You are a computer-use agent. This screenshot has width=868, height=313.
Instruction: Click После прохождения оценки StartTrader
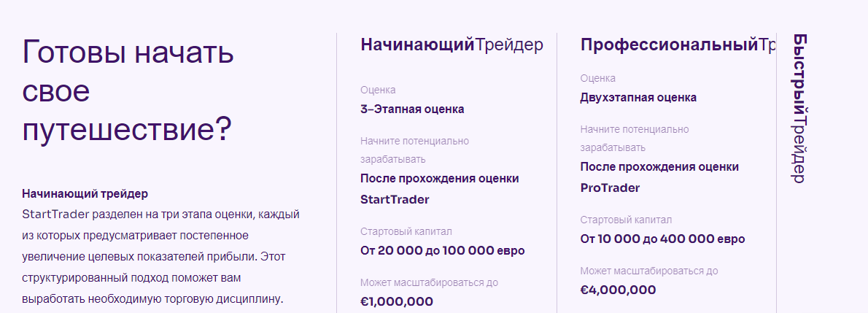tap(439, 189)
